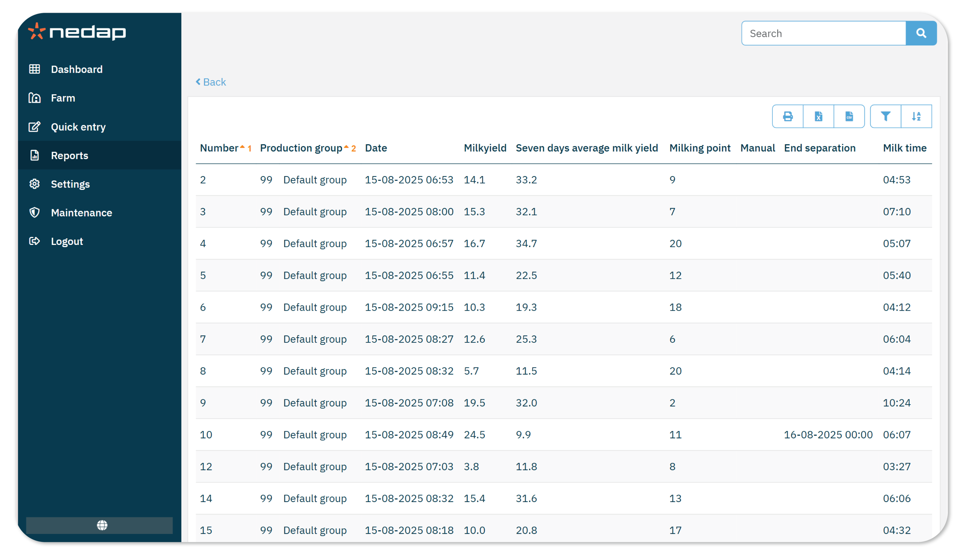Image resolution: width=966 pixels, height=560 pixels.
Task: Go to Farm section
Action: 100,98
